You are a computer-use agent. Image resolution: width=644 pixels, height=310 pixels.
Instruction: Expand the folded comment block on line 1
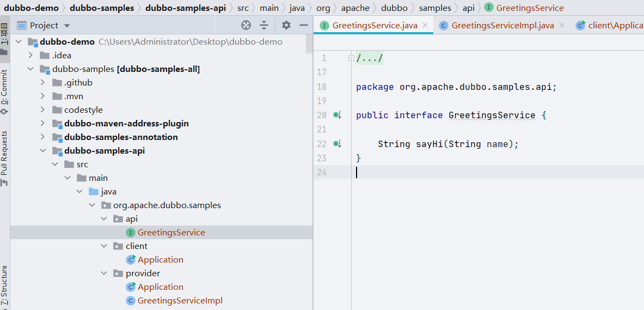pos(351,58)
